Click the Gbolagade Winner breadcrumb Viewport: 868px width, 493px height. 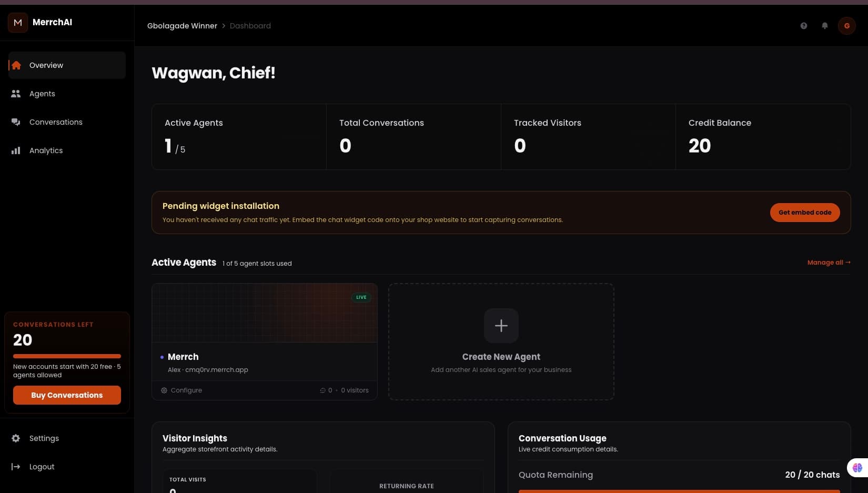182,26
